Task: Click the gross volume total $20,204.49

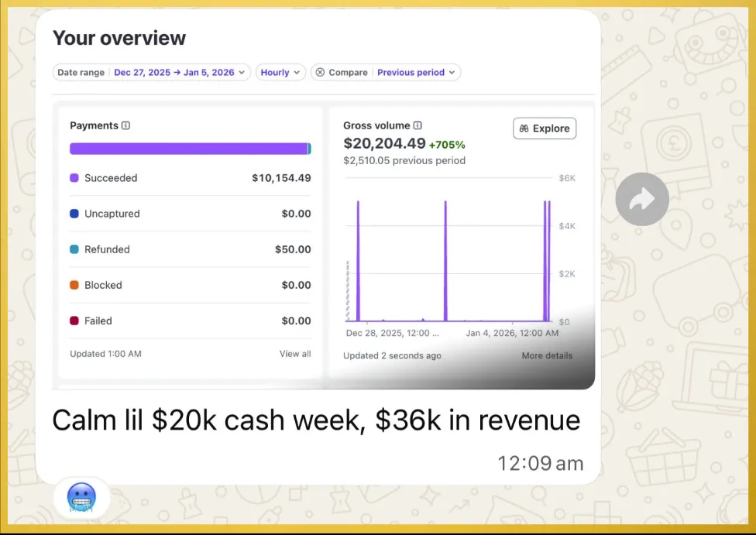Action: pos(384,143)
